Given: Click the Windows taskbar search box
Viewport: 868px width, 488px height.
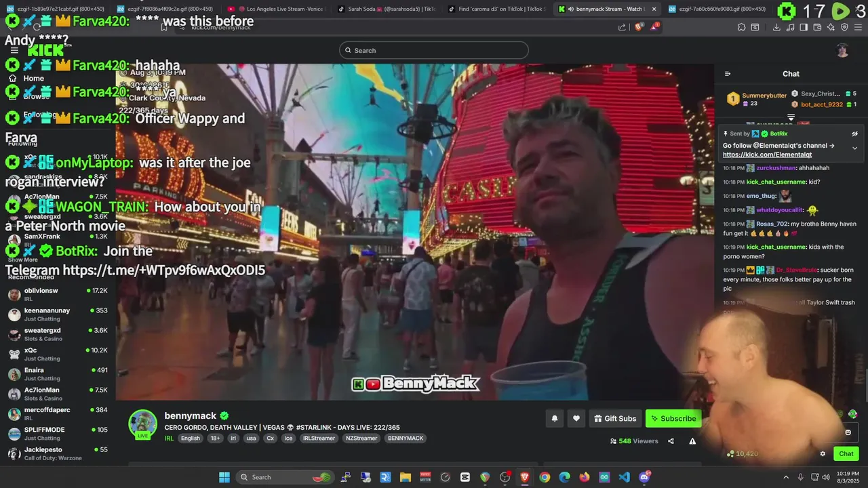Looking at the screenshot, I should (285, 477).
